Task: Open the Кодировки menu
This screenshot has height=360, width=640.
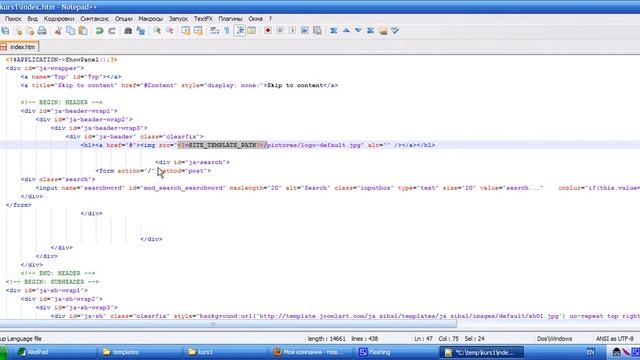Action: (59, 19)
